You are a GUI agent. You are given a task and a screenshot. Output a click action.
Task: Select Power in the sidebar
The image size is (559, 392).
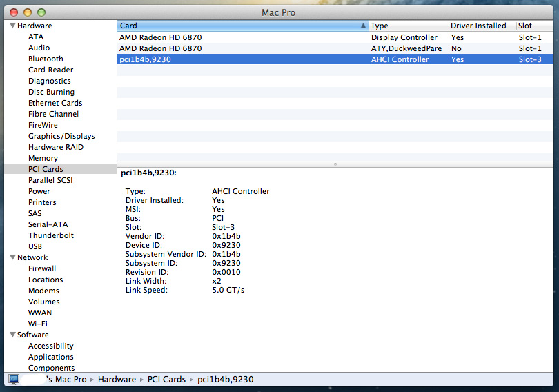tap(39, 191)
